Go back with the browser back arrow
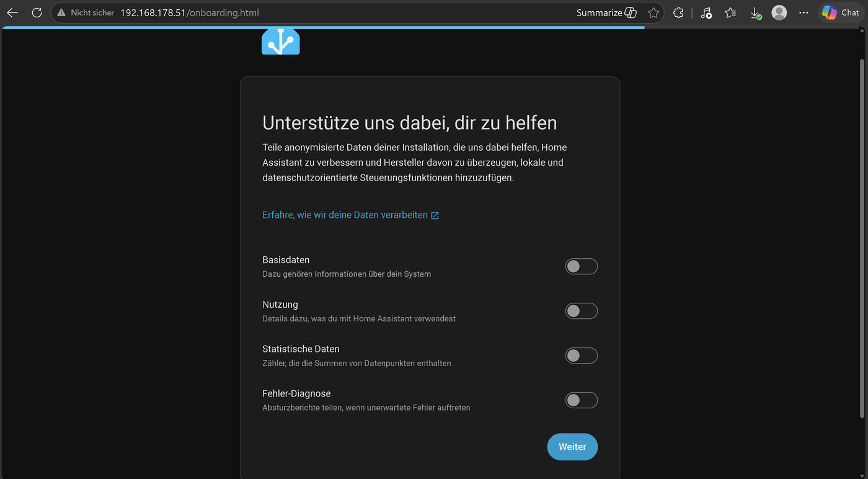Screen dimensions: 868x479 click(x=12, y=12)
